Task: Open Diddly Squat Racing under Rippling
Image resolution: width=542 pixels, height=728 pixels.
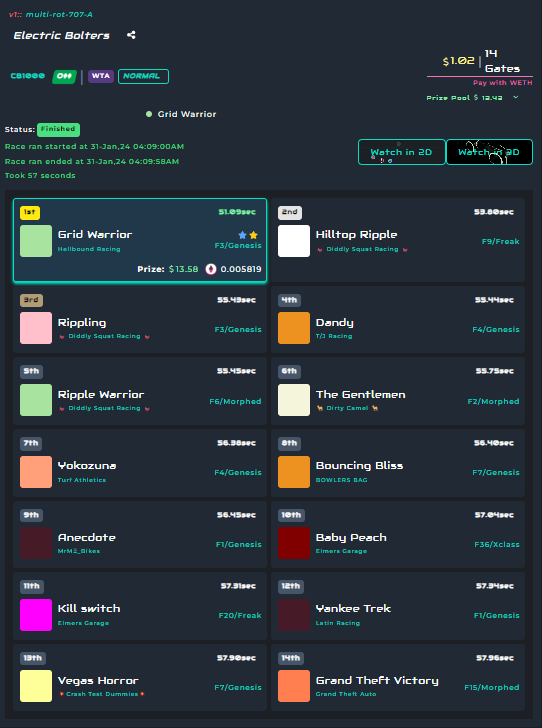Action: pyautogui.click(x=104, y=336)
